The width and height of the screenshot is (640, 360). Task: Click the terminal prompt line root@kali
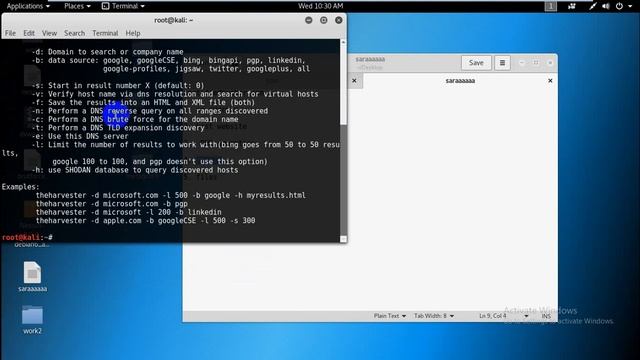click(27, 237)
